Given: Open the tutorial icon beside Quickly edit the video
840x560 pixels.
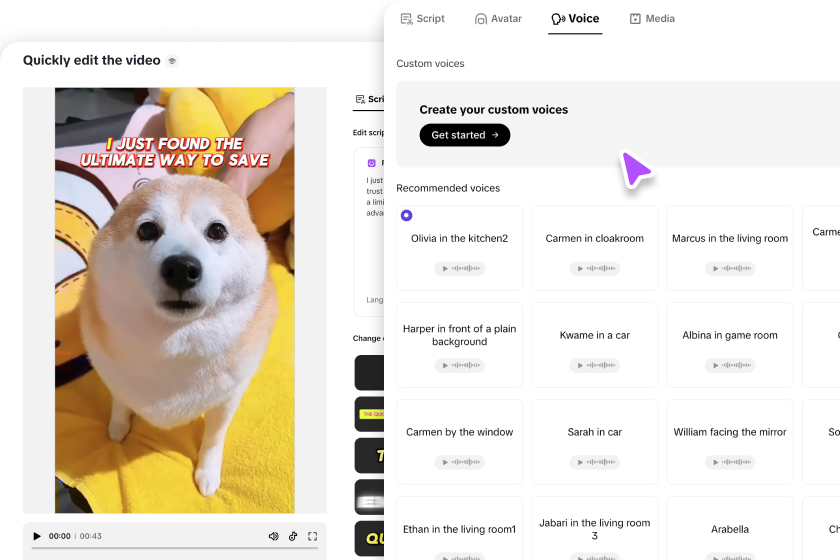Looking at the screenshot, I should [x=172, y=61].
